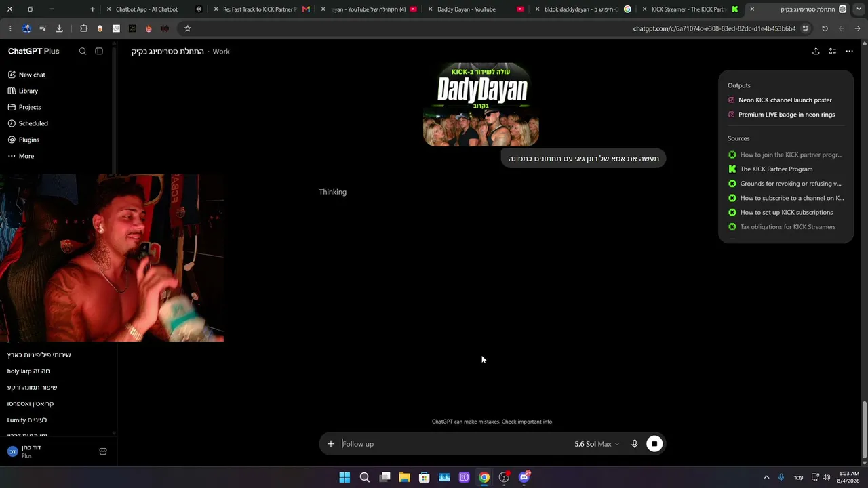Switch to the tiktok daddydayan Google search tab

point(583,9)
